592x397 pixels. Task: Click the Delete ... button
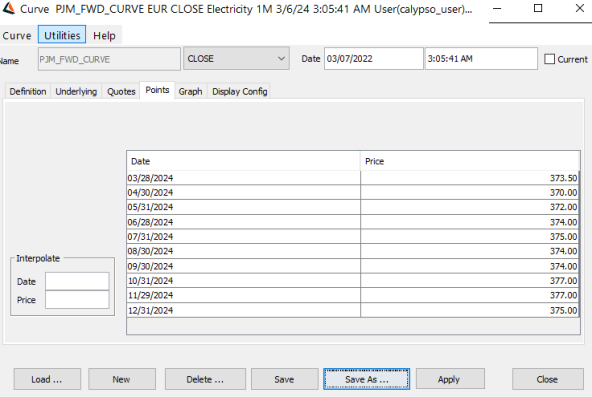click(x=205, y=379)
